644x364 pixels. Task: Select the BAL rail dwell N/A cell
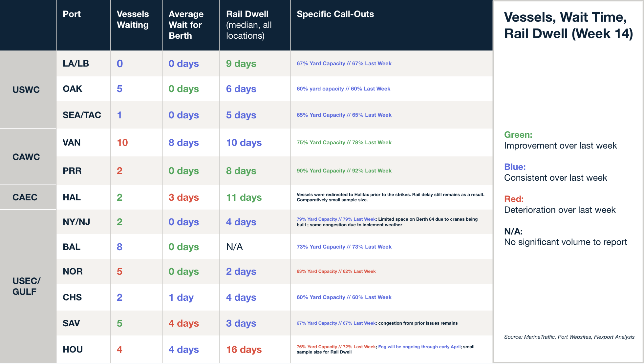click(234, 247)
